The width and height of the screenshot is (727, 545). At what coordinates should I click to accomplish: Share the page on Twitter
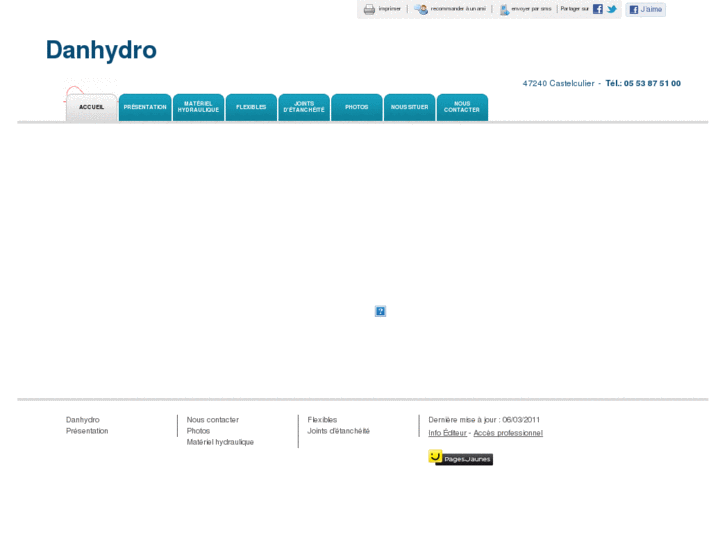612,9
